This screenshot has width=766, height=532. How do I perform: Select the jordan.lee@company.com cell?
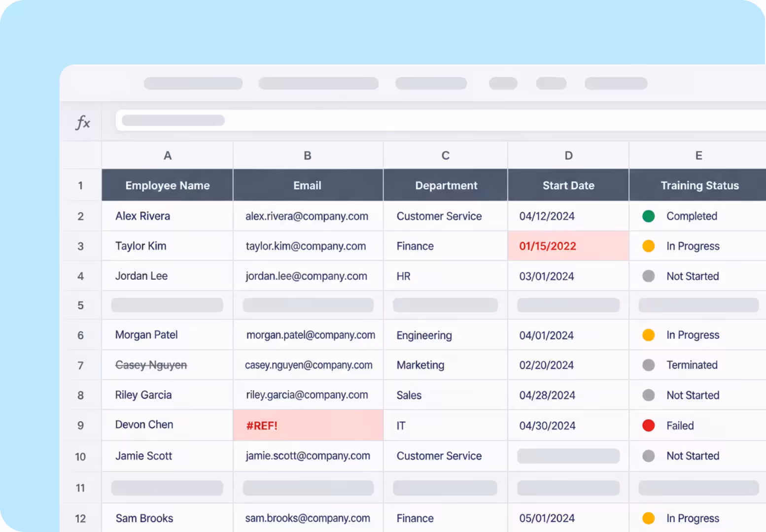pos(308,276)
